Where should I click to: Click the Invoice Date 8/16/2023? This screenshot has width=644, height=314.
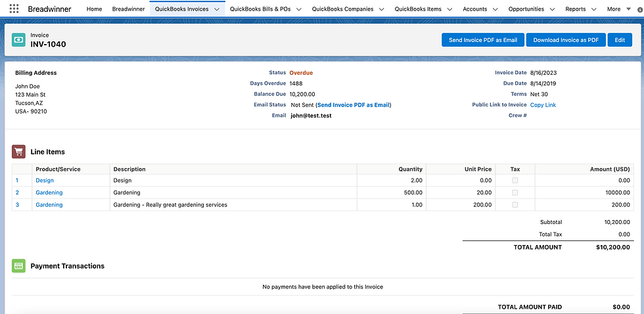click(x=543, y=73)
